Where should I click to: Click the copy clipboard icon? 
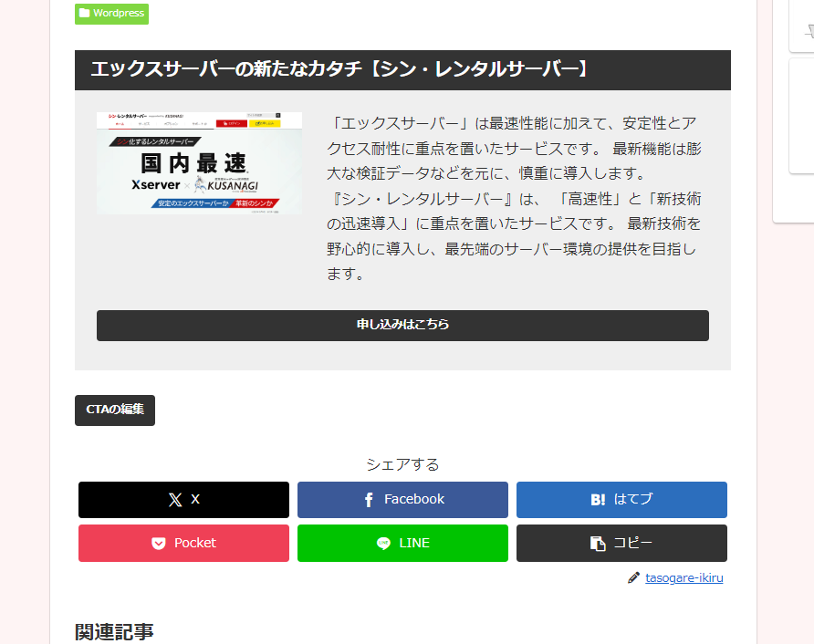pyautogui.click(x=598, y=544)
